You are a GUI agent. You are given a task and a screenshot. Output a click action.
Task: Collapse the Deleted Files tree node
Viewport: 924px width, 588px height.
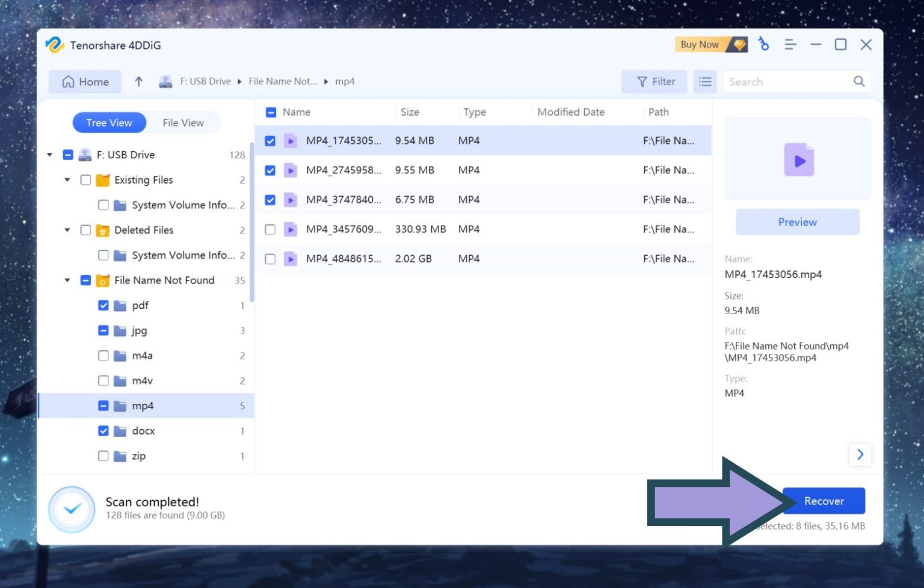point(67,230)
